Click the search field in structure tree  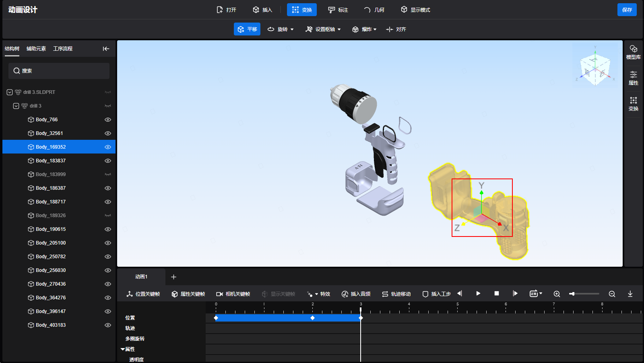[x=59, y=71]
